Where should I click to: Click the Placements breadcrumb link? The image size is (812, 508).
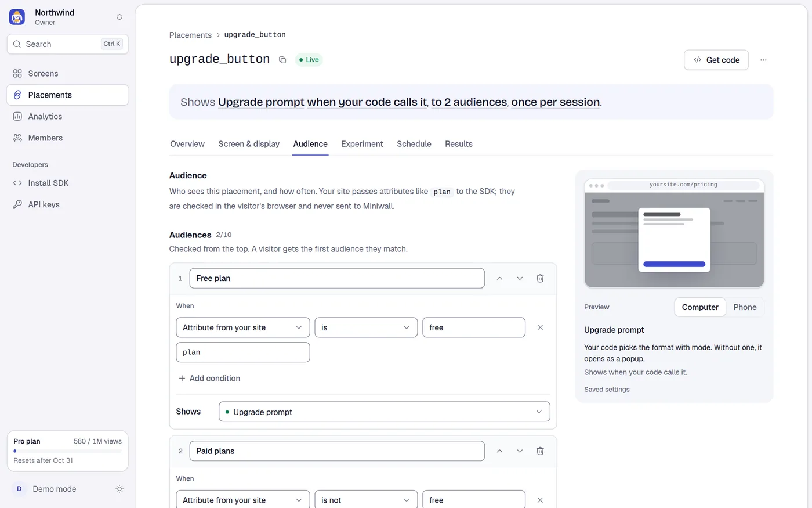point(190,35)
